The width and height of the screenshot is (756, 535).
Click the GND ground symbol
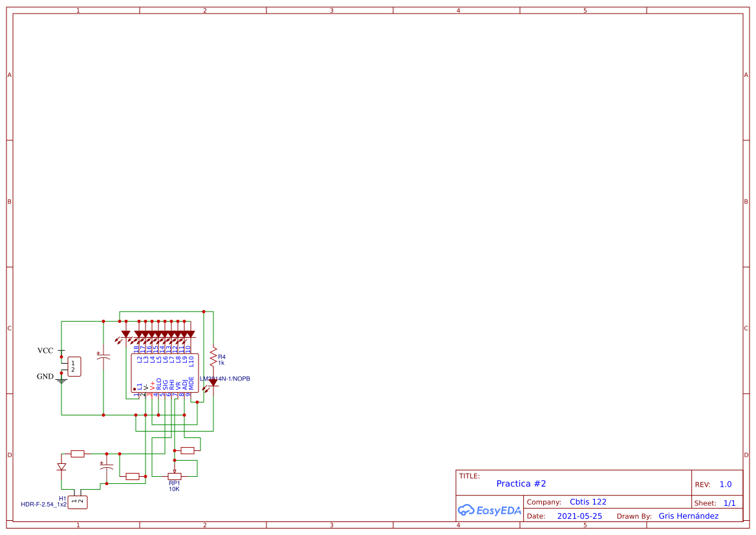(61, 379)
